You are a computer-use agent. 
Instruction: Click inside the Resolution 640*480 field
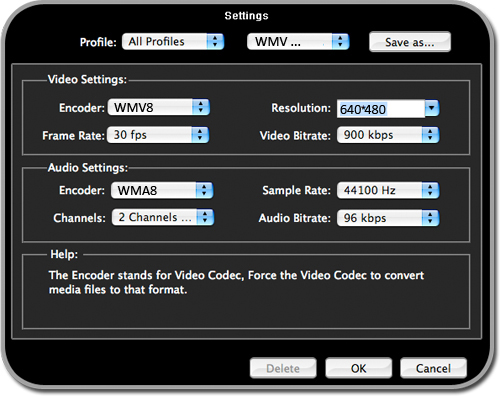(x=381, y=109)
